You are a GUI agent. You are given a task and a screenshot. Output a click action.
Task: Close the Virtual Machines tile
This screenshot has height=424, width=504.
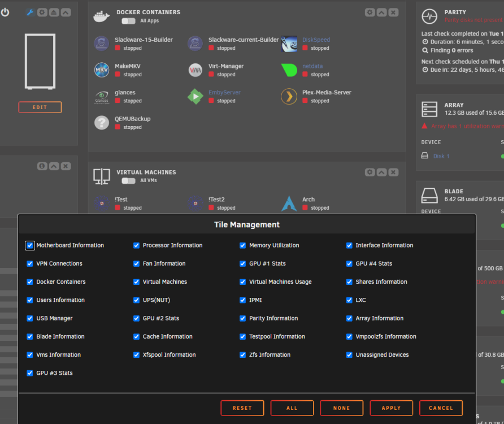[x=393, y=172]
